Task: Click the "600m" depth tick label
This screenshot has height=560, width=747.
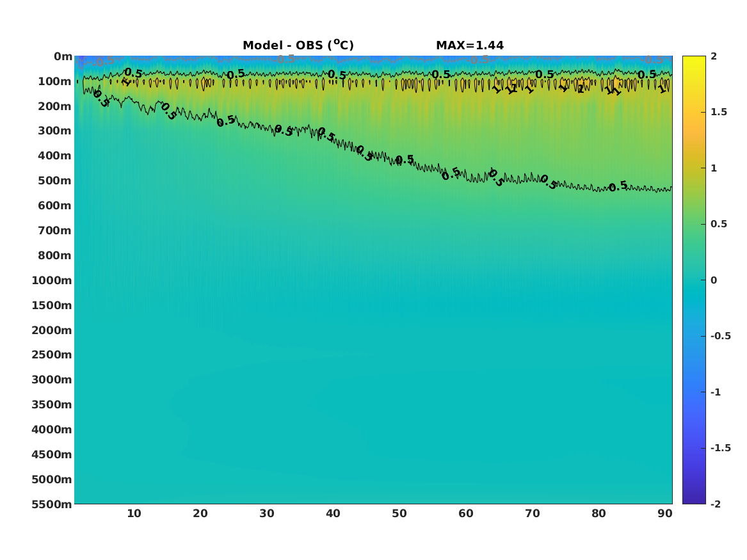Action: (55, 205)
